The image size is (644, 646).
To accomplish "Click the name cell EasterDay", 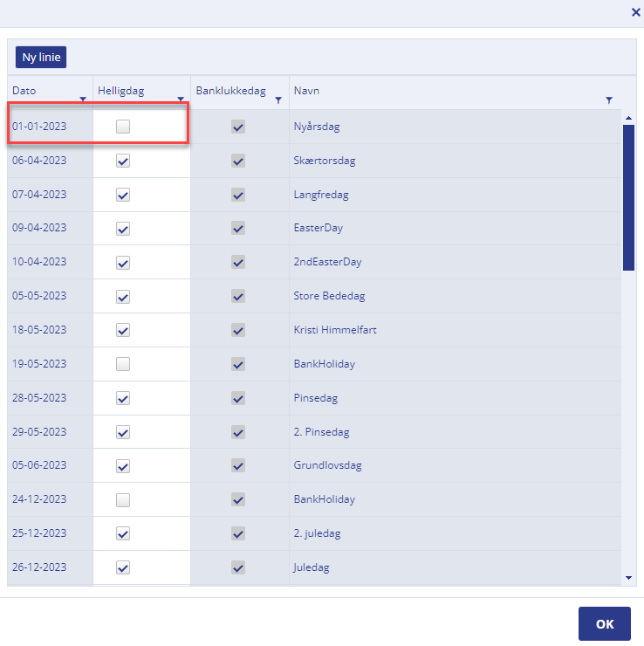I will pos(455,228).
